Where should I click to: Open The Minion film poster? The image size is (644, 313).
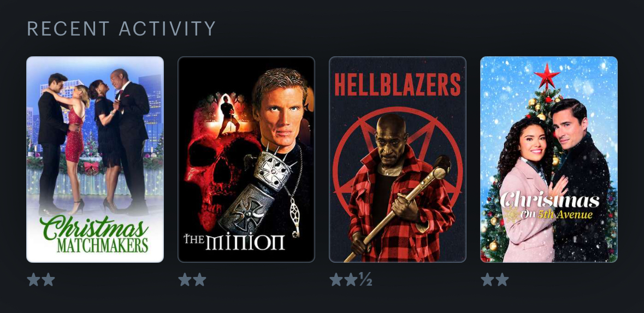click(x=246, y=160)
